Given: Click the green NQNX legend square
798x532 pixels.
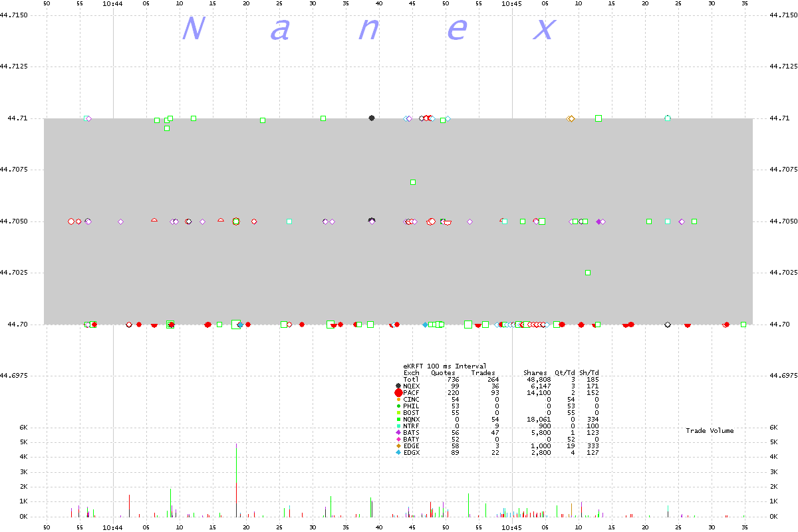Looking at the screenshot, I should (398, 419).
